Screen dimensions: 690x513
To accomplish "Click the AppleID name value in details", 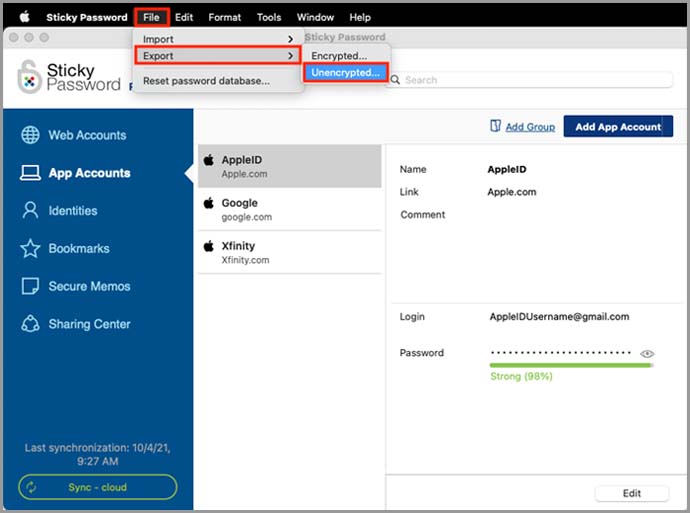I will coord(506,169).
